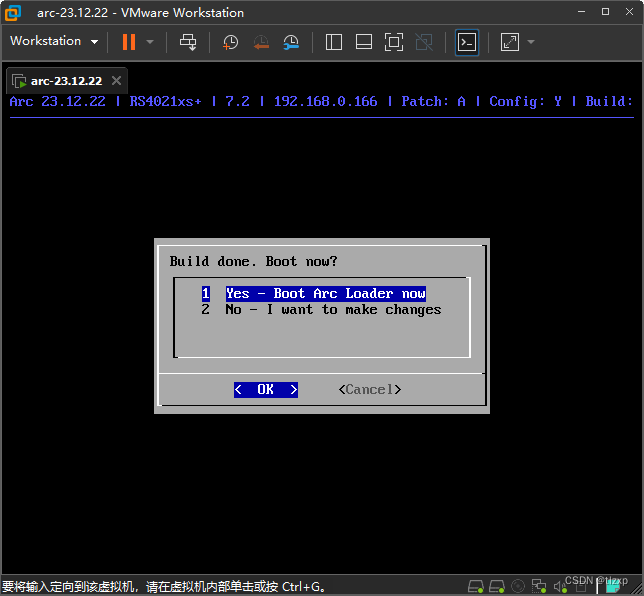Expand the power options dropdown arrow
This screenshot has width=644, height=596.
(150, 42)
